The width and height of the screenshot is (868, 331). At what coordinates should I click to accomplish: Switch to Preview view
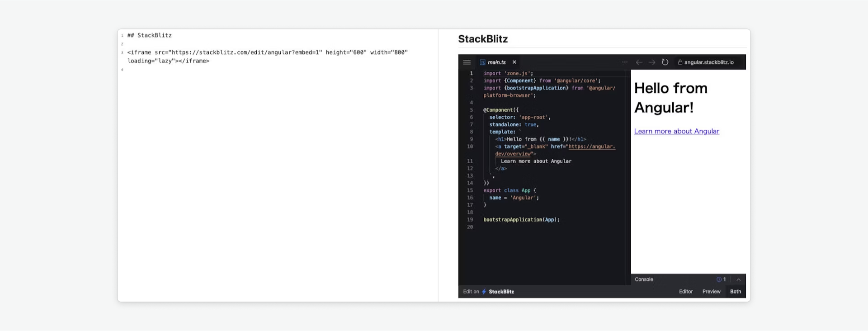711,292
